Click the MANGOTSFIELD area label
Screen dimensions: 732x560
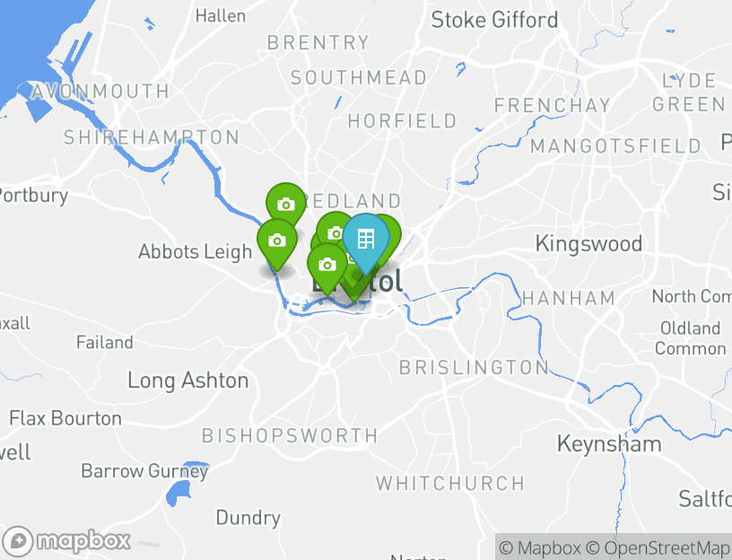pos(615,146)
